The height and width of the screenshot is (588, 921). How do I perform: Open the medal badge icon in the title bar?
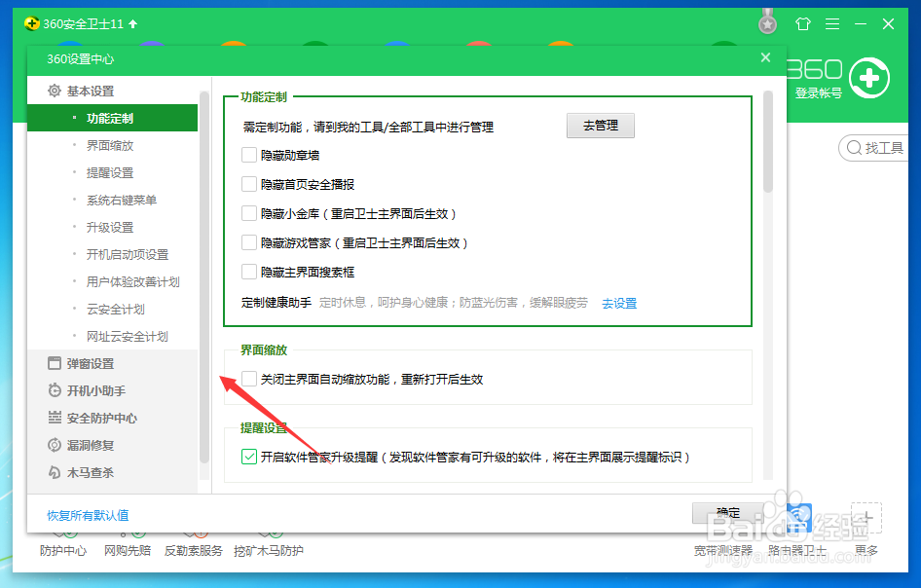767,22
